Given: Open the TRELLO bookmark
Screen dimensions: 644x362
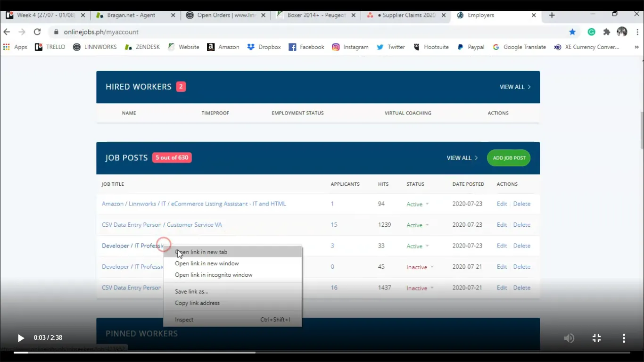Looking at the screenshot, I should (50, 47).
